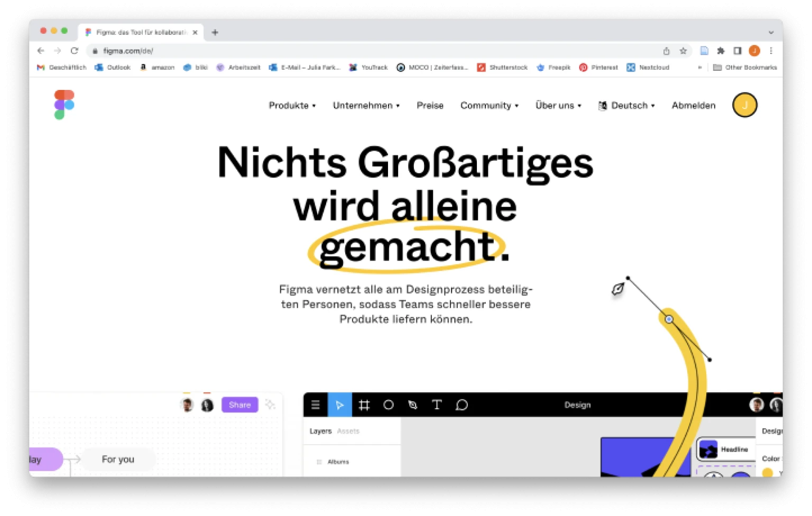Click the pen cursor icon on canvas
This screenshot has width=812, height=516.
tap(617, 289)
